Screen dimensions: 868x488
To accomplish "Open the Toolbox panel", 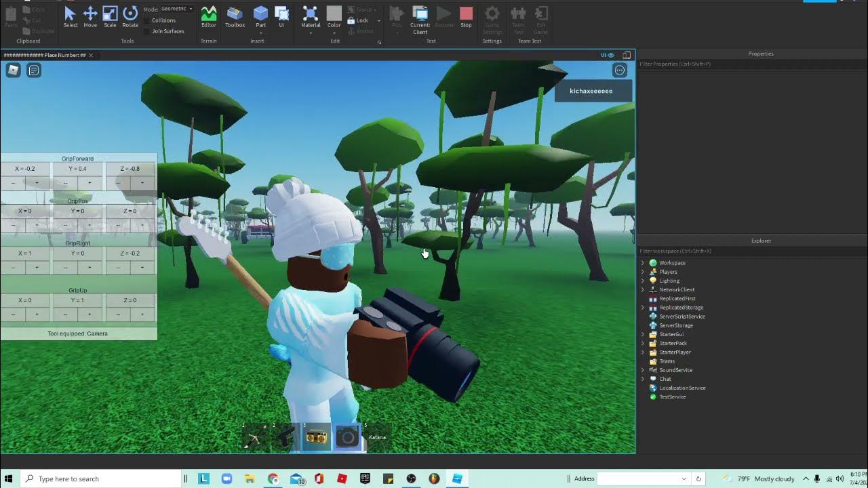I will [x=235, y=17].
